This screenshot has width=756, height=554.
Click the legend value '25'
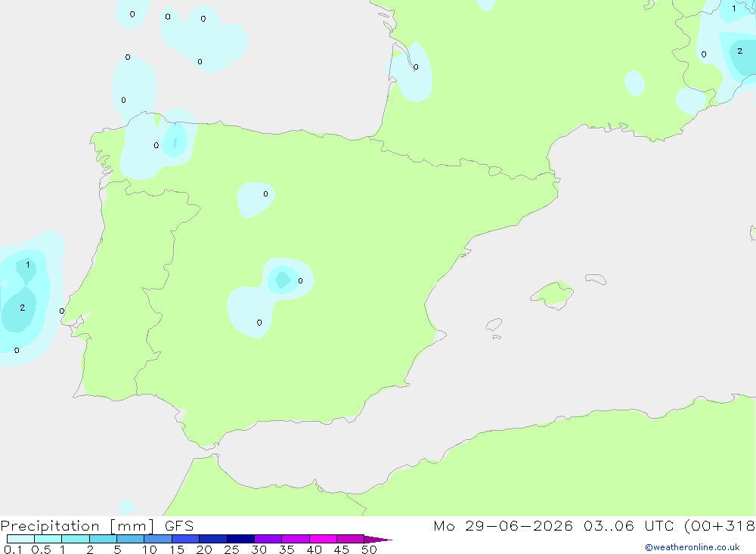pos(231,549)
